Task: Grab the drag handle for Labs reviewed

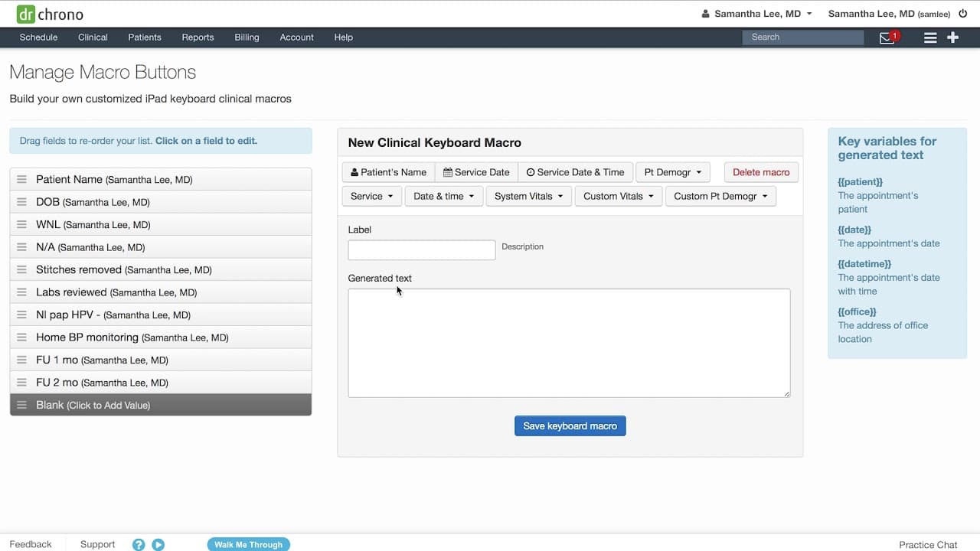Action: coord(21,292)
